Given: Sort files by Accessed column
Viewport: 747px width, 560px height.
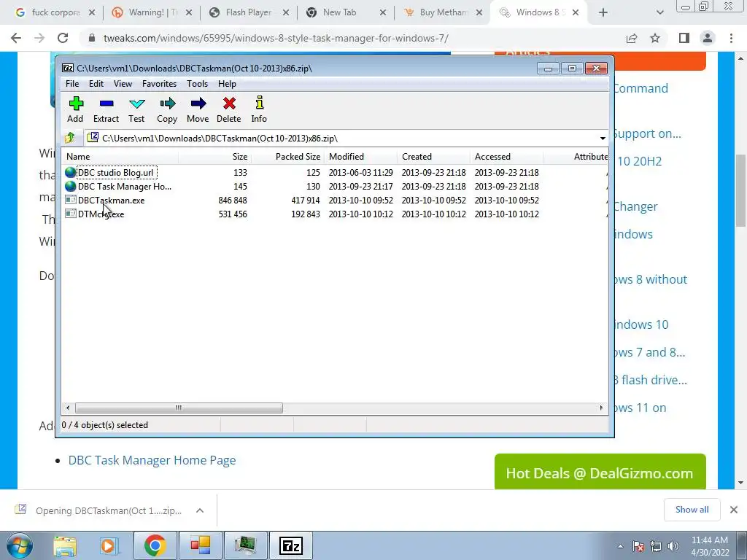Looking at the screenshot, I should click(x=506, y=157).
